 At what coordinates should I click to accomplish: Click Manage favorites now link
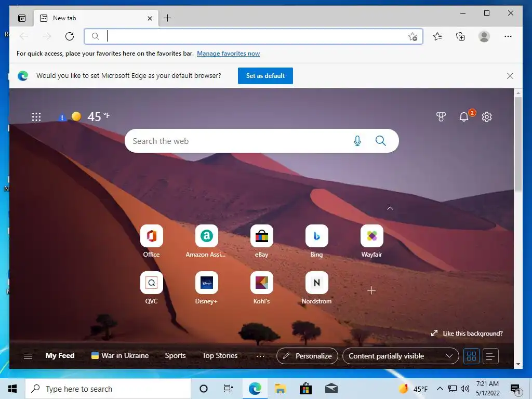229,54
